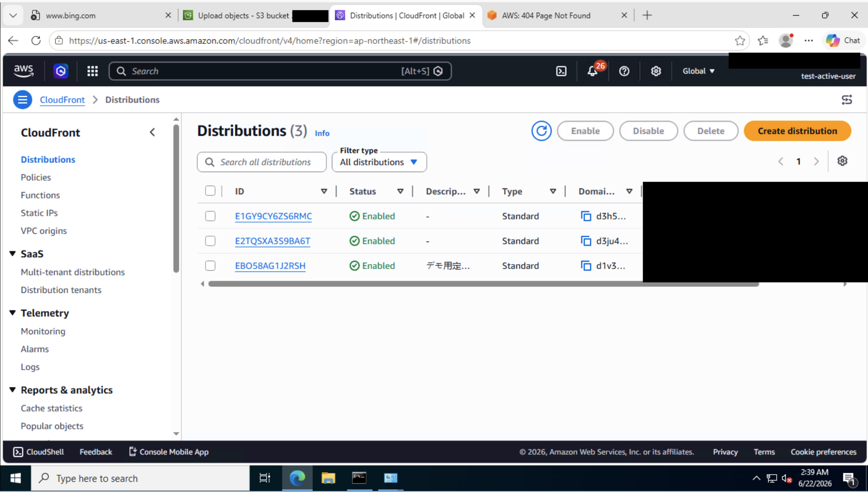The image size is (868, 492).
Task: Open the AWS logo home link
Action: click(x=23, y=71)
